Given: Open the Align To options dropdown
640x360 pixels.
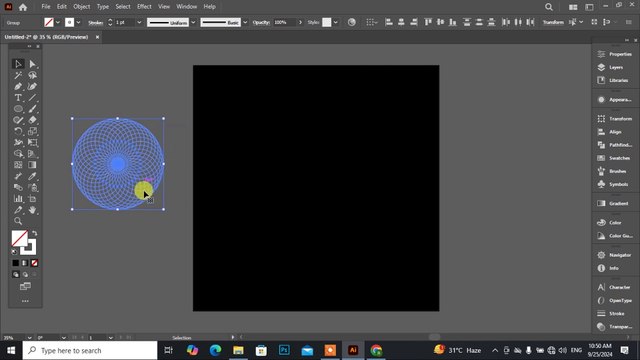Looking at the screenshot, I should [372, 22].
